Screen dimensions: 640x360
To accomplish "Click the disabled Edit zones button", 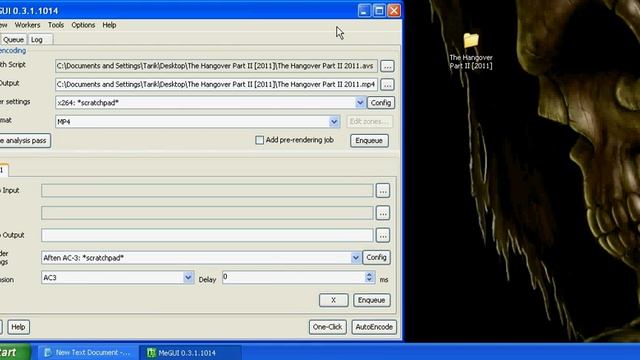I will tap(369, 121).
